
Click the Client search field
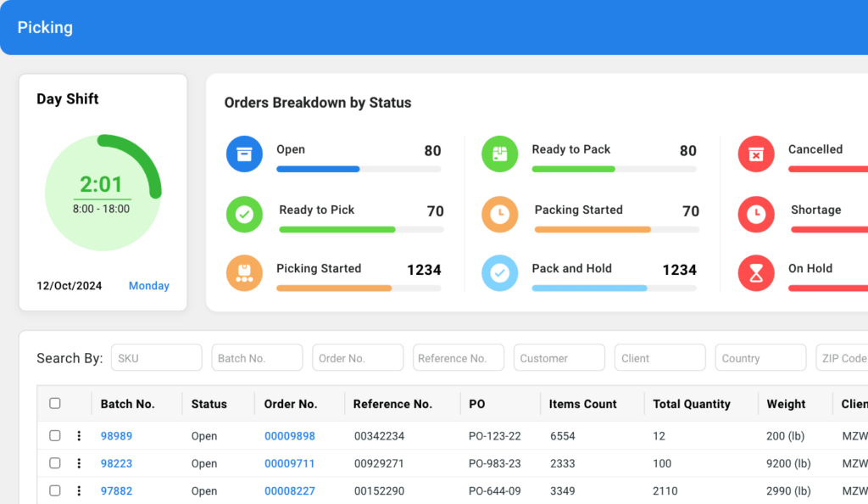coord(660,358)
